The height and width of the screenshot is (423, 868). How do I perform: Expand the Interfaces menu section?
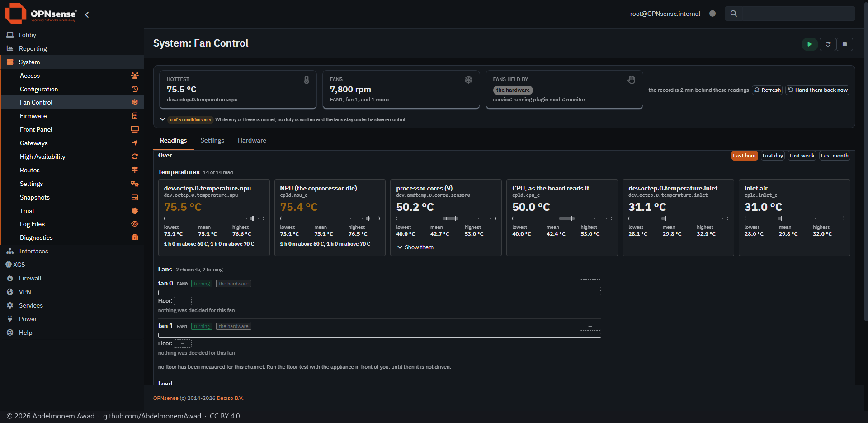point(72,251)
